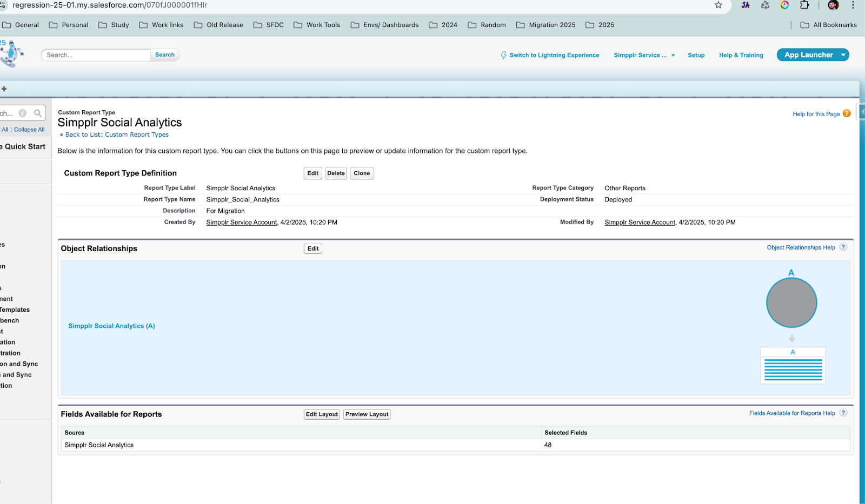Click the plus tab icon

[4, 89]
